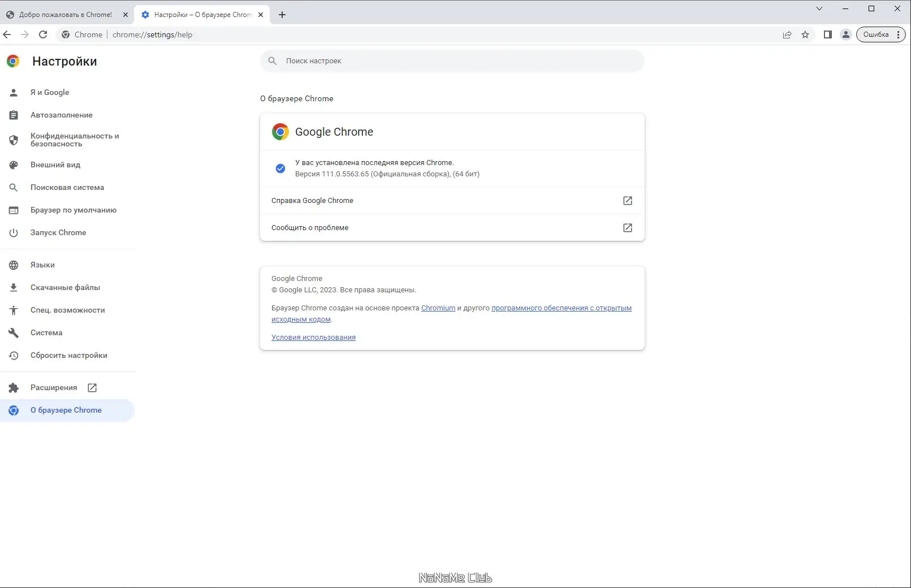Click the Поиск настроек search field
This screenshot has width=911, height=588.
point(452,61)
